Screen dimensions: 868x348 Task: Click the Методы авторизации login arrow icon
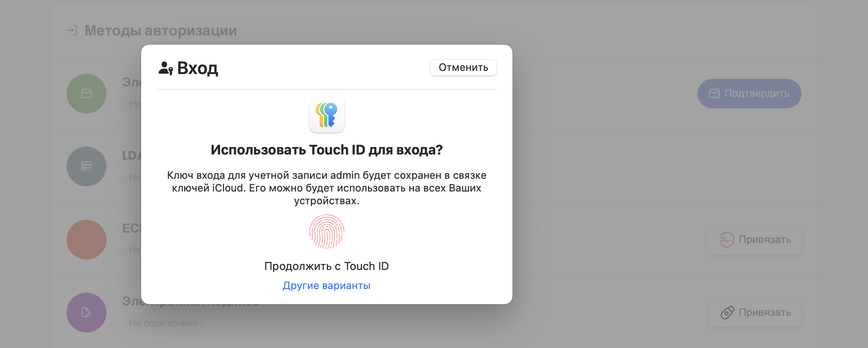coord(72,30)
